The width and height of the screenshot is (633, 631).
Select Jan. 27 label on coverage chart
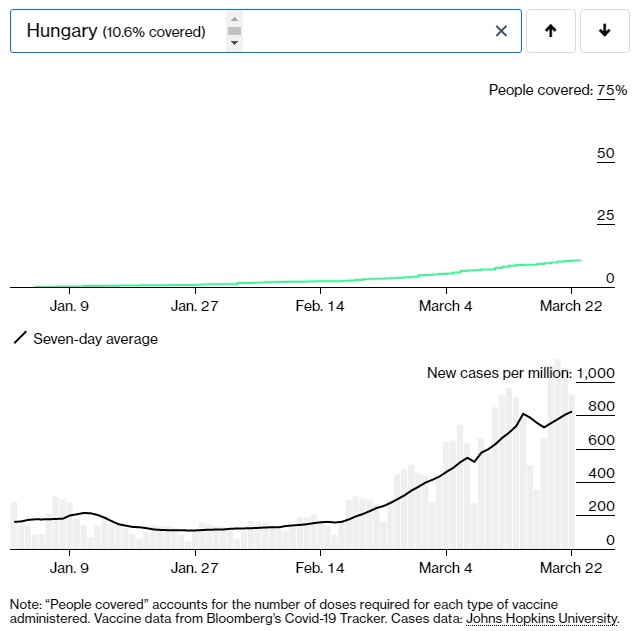(x=195, y=306)
